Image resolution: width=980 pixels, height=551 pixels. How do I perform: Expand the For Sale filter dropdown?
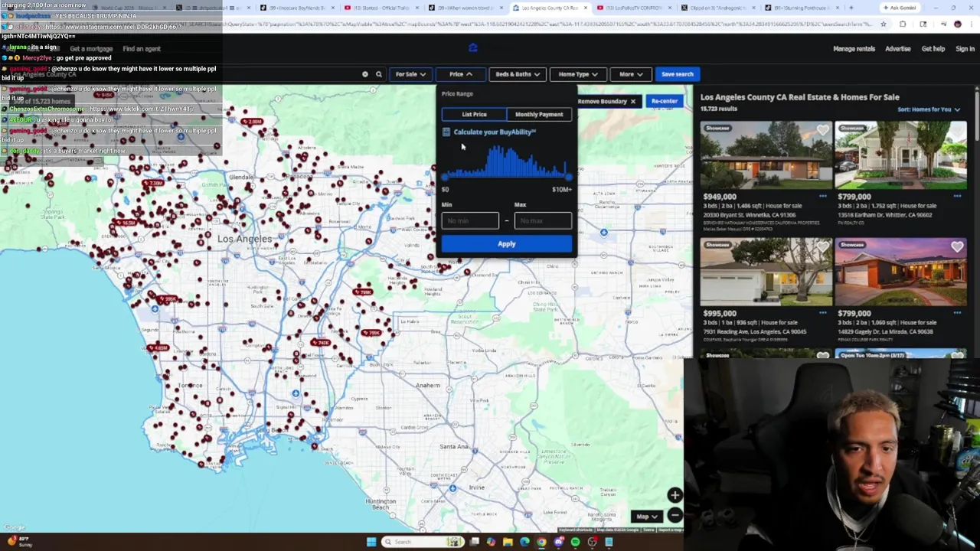(410, 74)
